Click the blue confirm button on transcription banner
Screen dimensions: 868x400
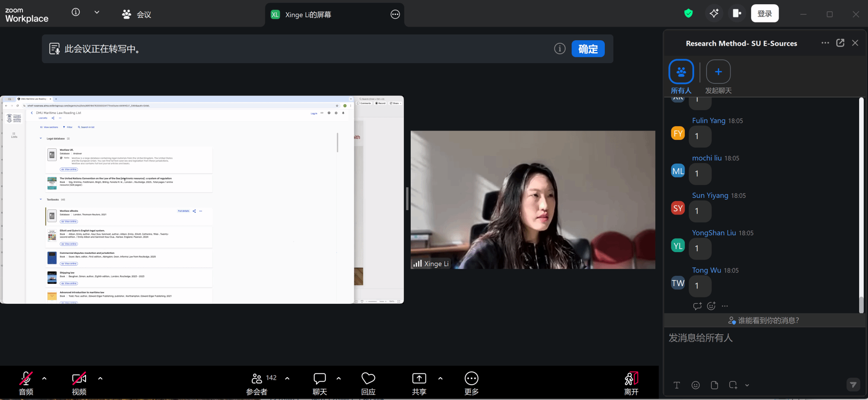tap(588, 49)
